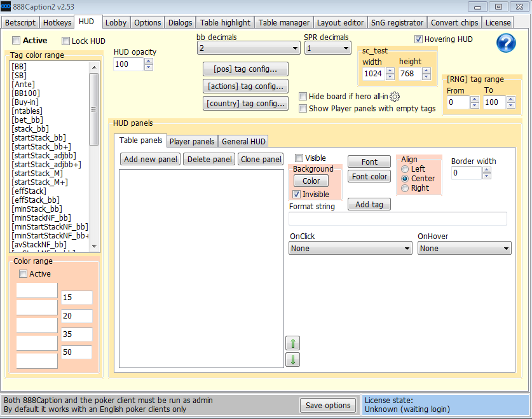This screenshot has width=532, height=419.
Task: Click the Add tag button
Action: (369, 204)
